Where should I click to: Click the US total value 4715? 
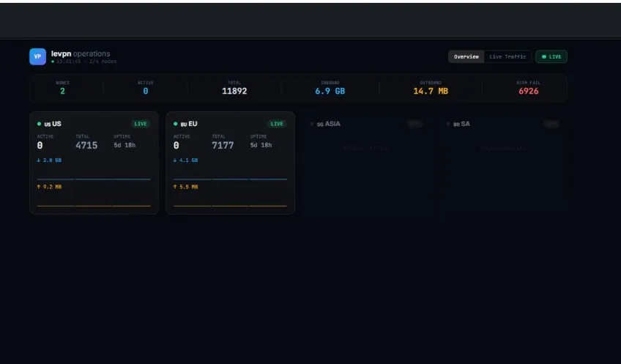click(86, 145)
